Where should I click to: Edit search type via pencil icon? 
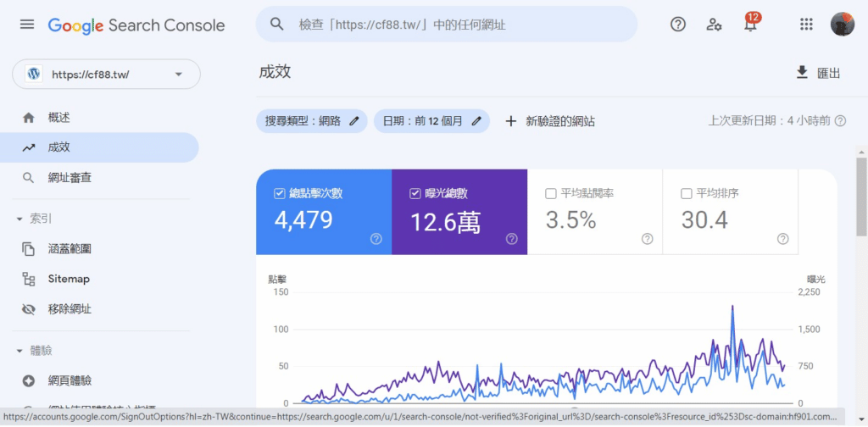tap(354, 121)
